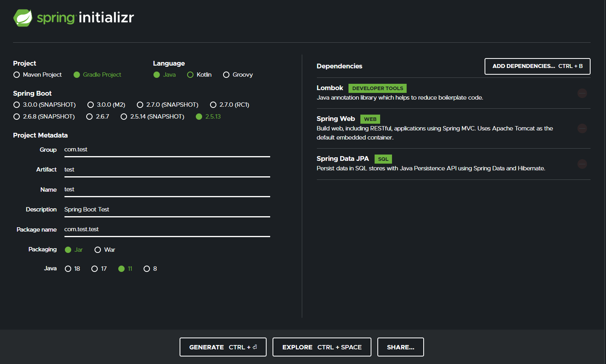The image size is (606, 364).
Task: Open Add Dependencies dialog
Action: (x=538, y=66)
